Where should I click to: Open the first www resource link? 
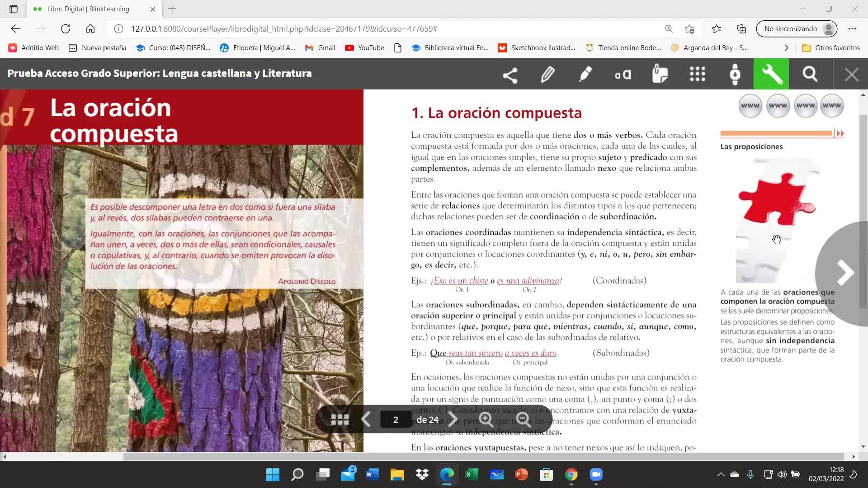(x=750, y=106)
